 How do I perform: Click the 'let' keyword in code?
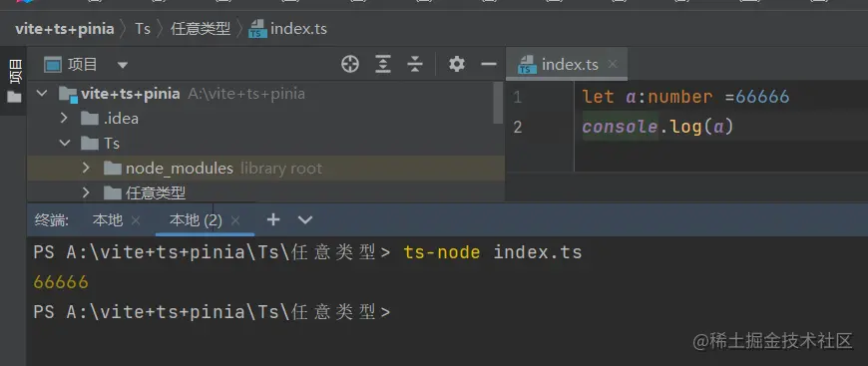pyautogui.click(x=598, y=97)
